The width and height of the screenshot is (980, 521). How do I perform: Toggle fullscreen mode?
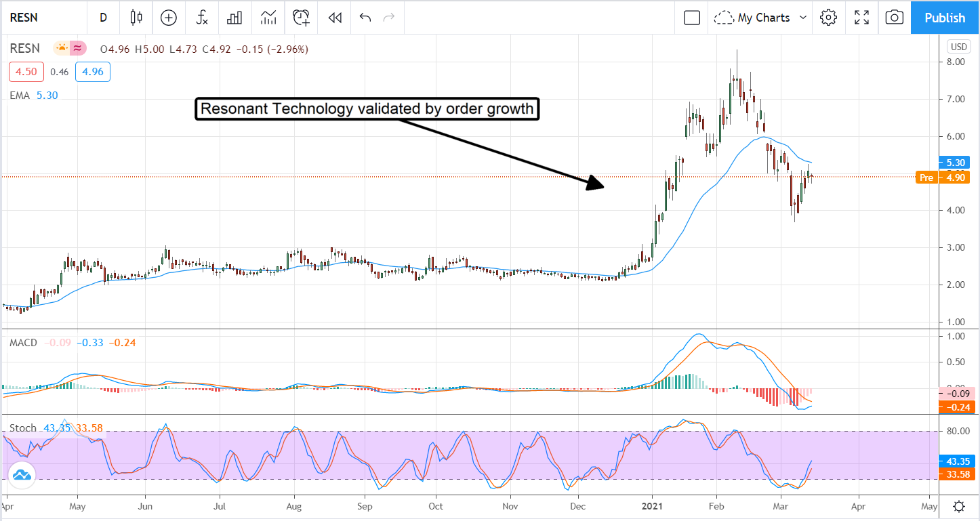coord(861,18)
